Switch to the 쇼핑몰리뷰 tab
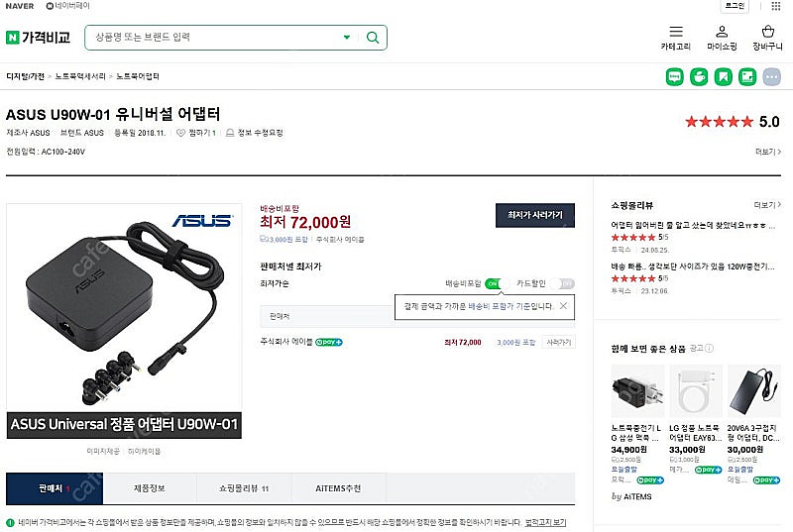Viewport: 793px width, 532px height. (x=244, y=488)
